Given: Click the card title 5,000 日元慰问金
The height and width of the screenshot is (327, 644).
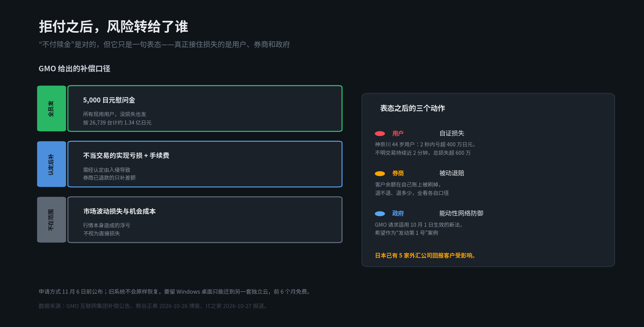Looking at the screenshot, I should pos(109,100).
